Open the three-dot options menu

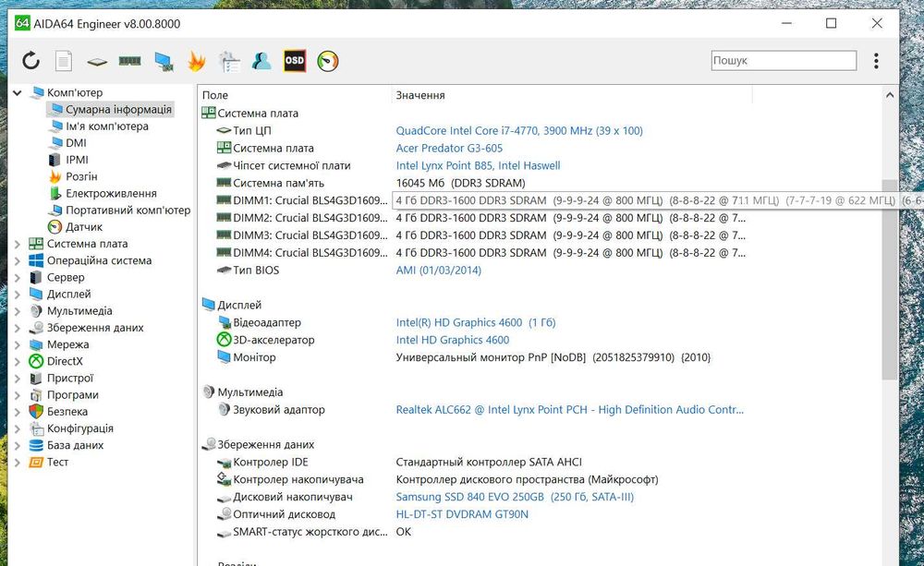(876, 61)
